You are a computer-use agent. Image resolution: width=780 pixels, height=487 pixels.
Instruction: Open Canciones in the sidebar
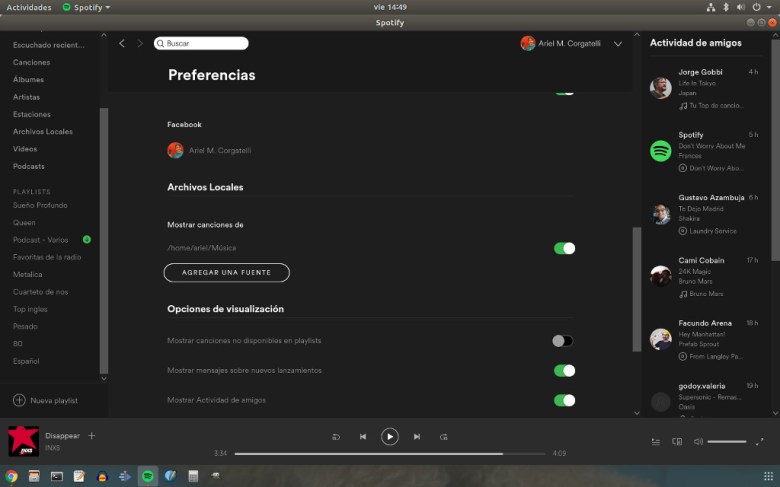tap(31, 62)
